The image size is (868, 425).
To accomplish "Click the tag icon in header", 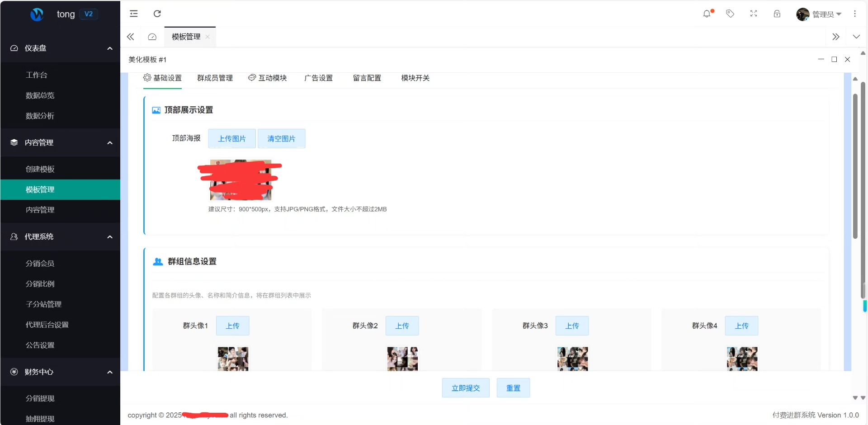I will tap(730, 14).
